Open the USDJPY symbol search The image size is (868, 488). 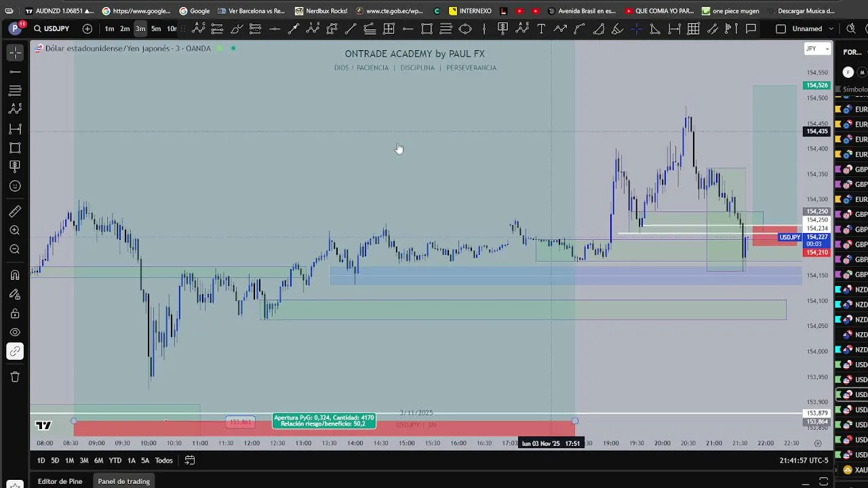point(52,28)
